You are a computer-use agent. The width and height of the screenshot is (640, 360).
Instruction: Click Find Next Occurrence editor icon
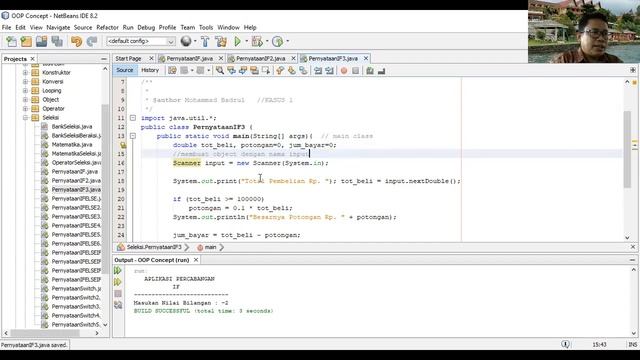point(243,71)
